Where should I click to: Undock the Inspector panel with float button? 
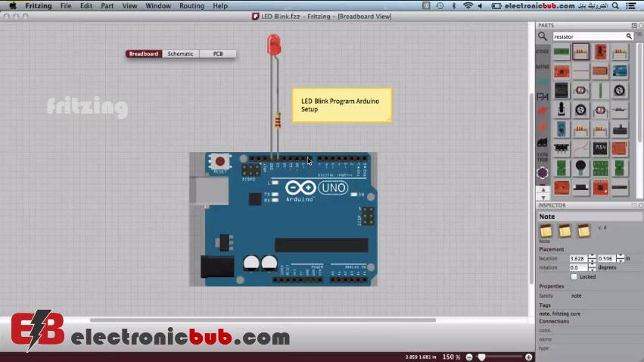(634, 205)
